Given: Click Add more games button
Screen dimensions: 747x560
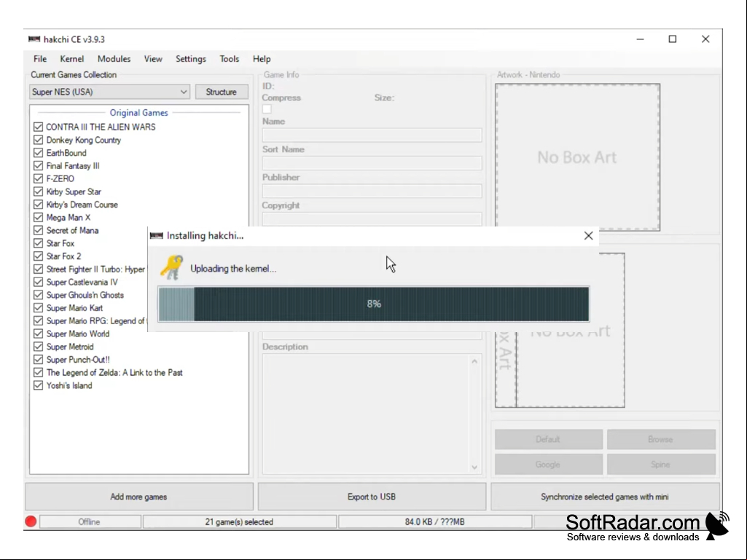Looking at the screenshot, I should tap(138, 497).
